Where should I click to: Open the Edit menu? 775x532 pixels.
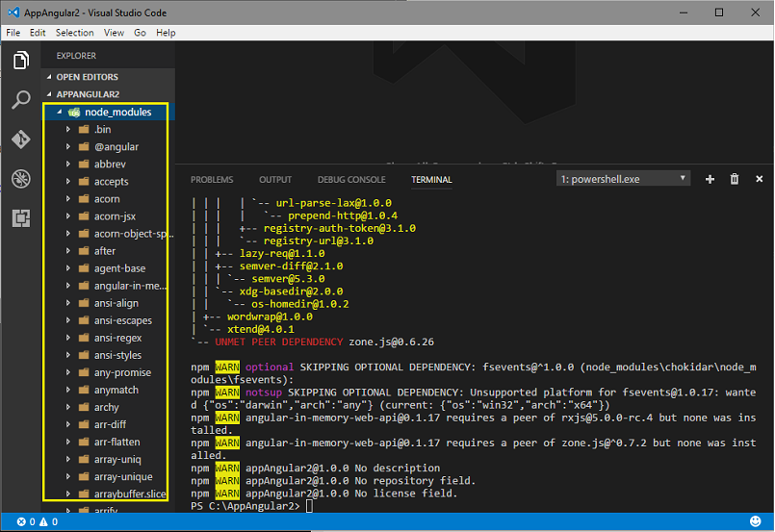pos(38,33)
